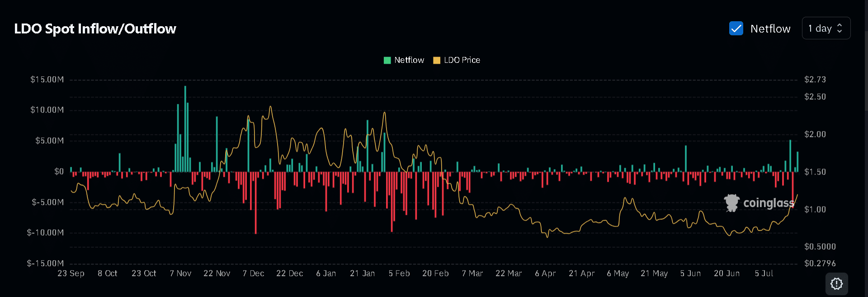Toggle Netflow series via legend text

tap(409, 60)
